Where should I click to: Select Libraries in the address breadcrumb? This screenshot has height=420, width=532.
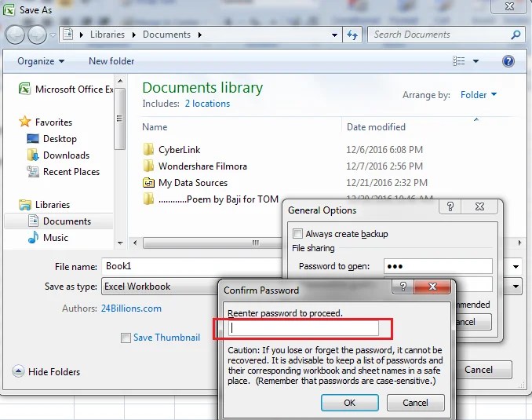point(107,35)
